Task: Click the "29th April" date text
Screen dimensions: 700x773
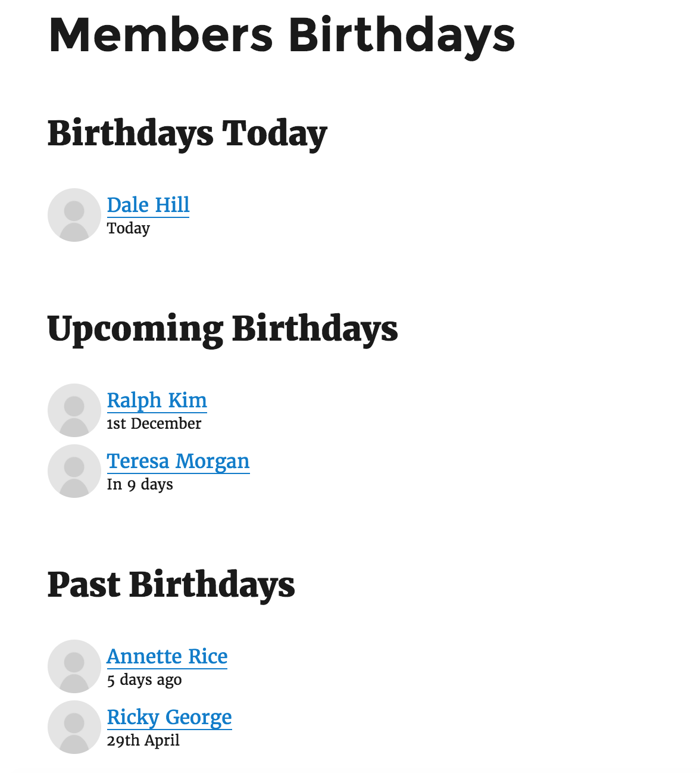Action: [x=143, y=740]
